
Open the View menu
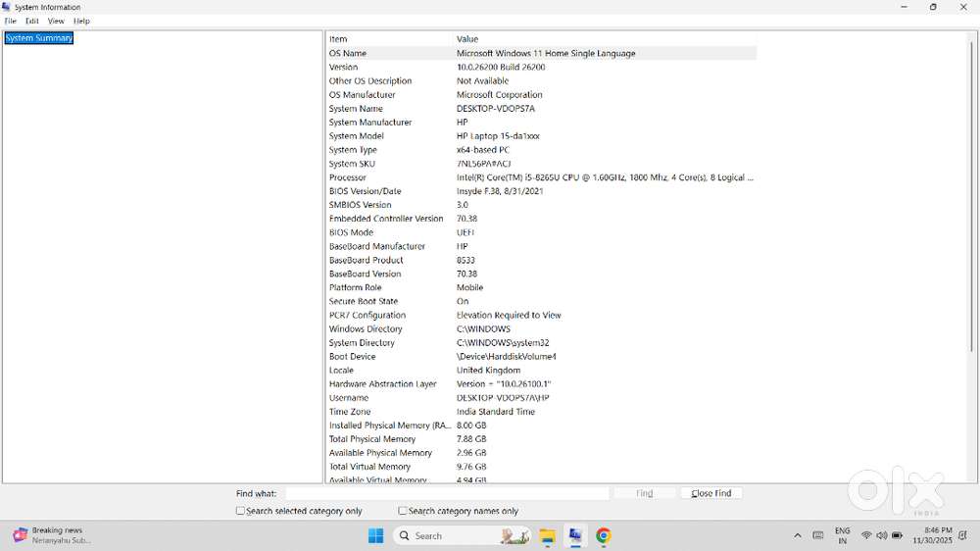(x=56, y=21)
